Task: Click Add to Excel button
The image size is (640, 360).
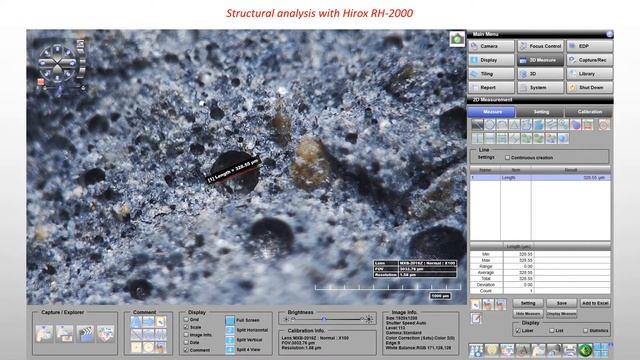Action: click(595, 303)
